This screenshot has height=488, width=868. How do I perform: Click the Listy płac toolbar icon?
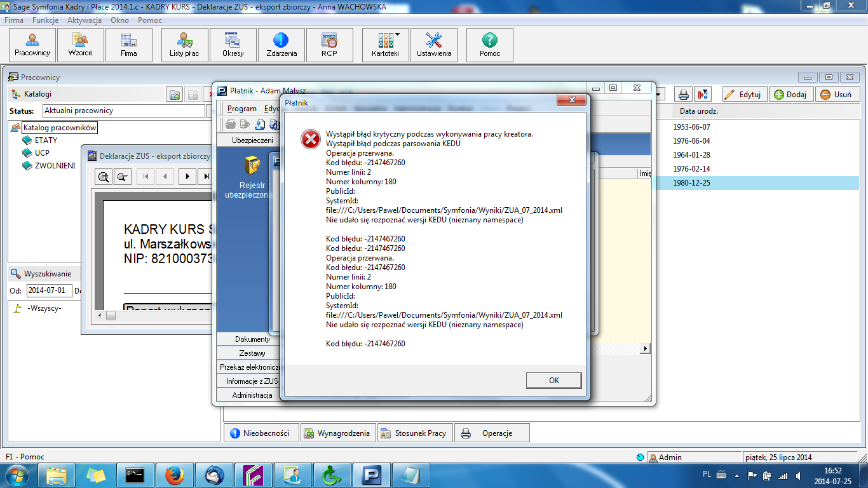click(184, 45)
